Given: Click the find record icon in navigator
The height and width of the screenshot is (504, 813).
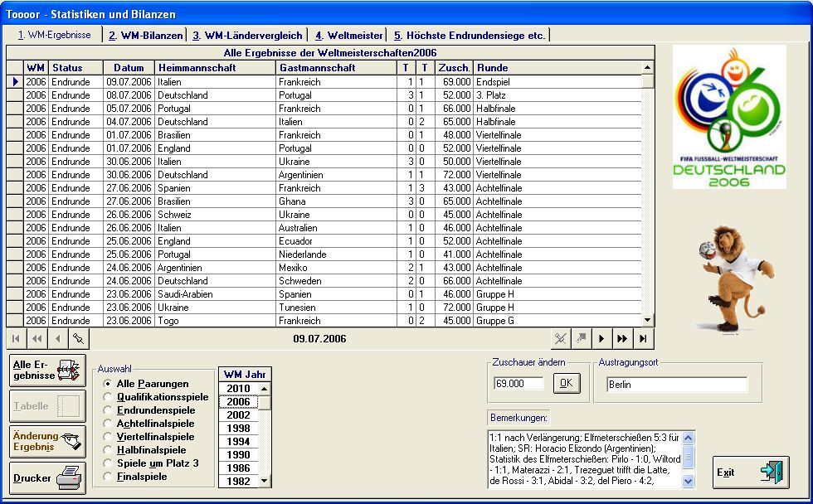Looking at the screenshot, I should click(78, 339).
